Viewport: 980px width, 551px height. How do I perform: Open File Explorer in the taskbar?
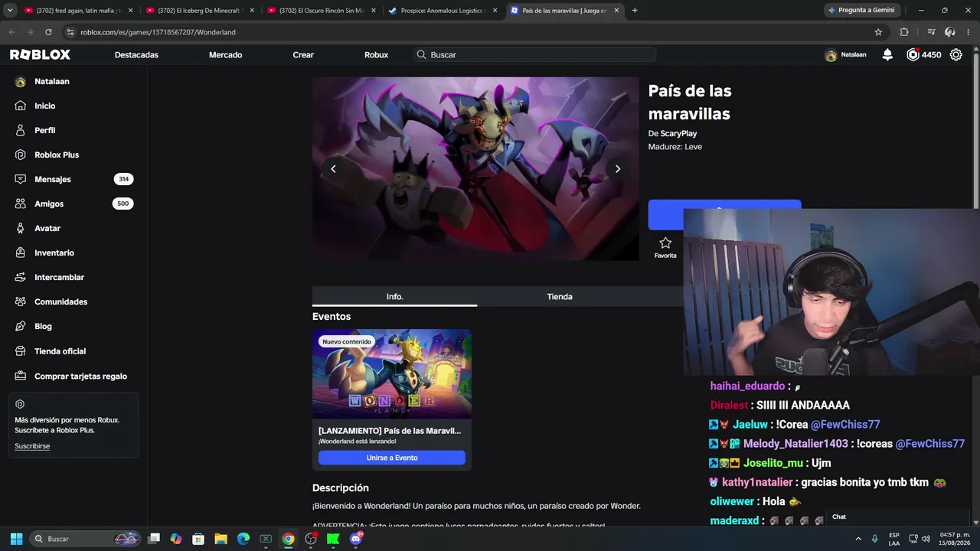[x=220, y=539]
